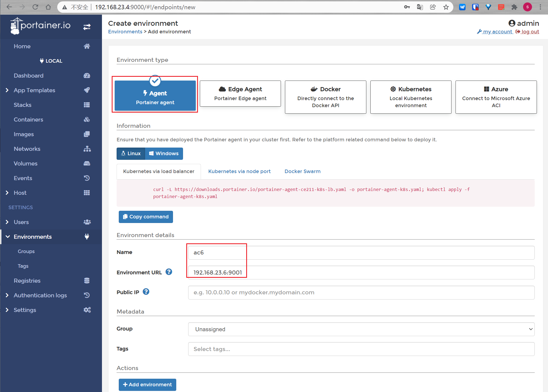548x392 pixels.
Task: Click the browser translate page icon
Action: click(420, 7)
